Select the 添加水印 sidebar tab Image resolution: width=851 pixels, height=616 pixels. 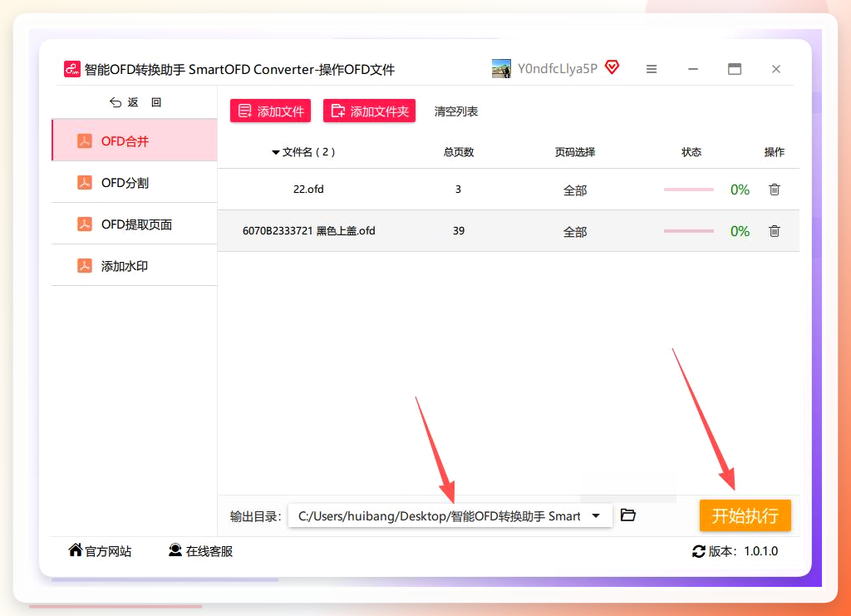134,265
